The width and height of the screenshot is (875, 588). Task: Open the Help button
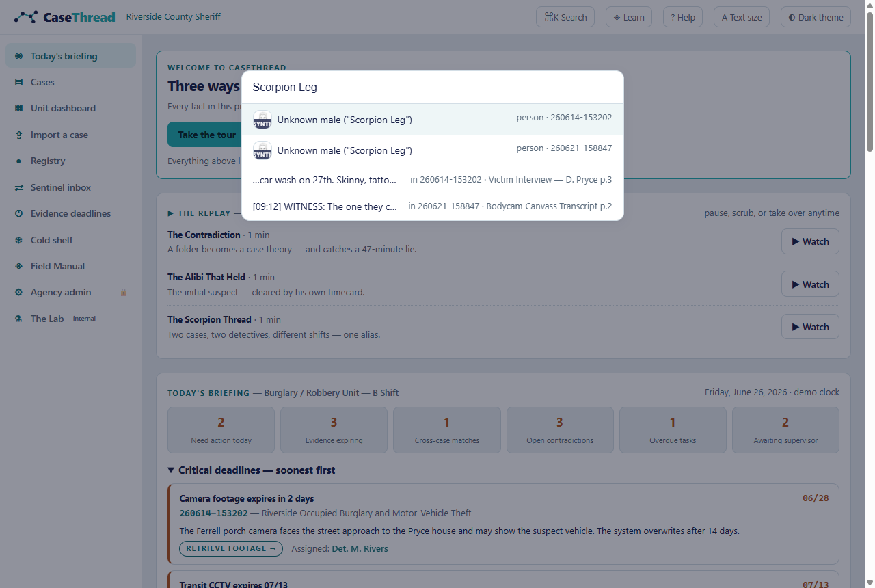click(x=683, y=17)
